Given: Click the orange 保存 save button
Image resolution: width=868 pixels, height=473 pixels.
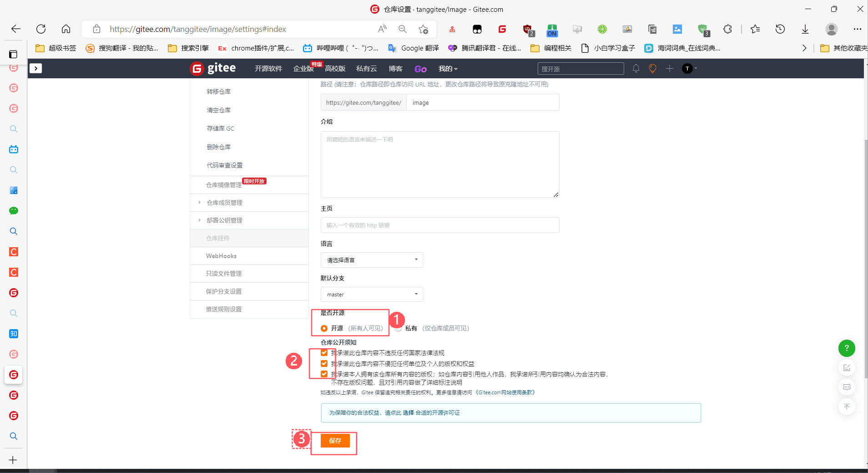Looking at the screenshot, I should point(335,441).
